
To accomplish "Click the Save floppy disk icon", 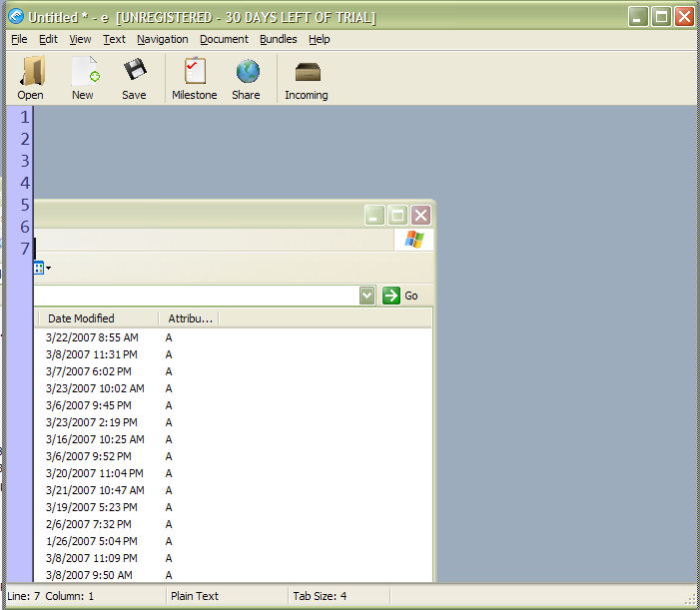I will (135, 70).
